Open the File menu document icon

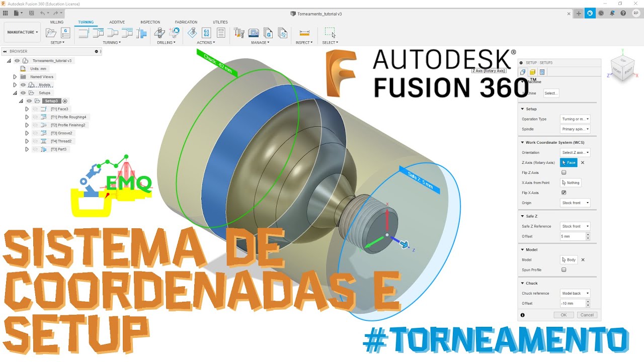[17, 13]
